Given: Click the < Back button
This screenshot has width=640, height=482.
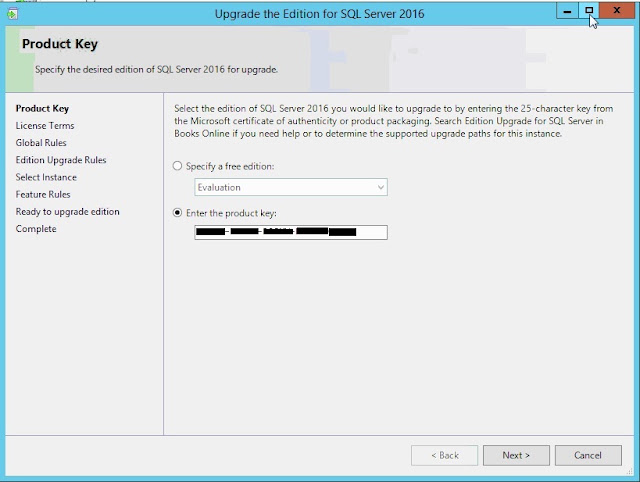Looking at the screenshot, I should 444,455.
